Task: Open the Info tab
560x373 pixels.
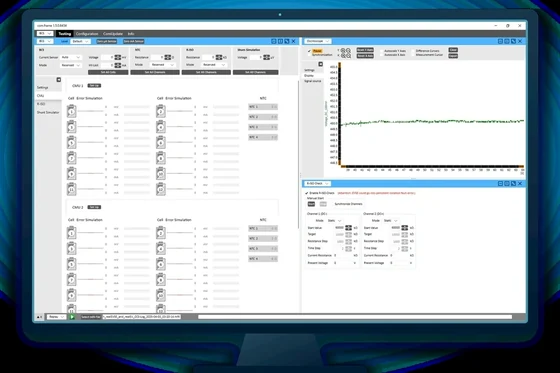Action: click(x=131, y=34)
